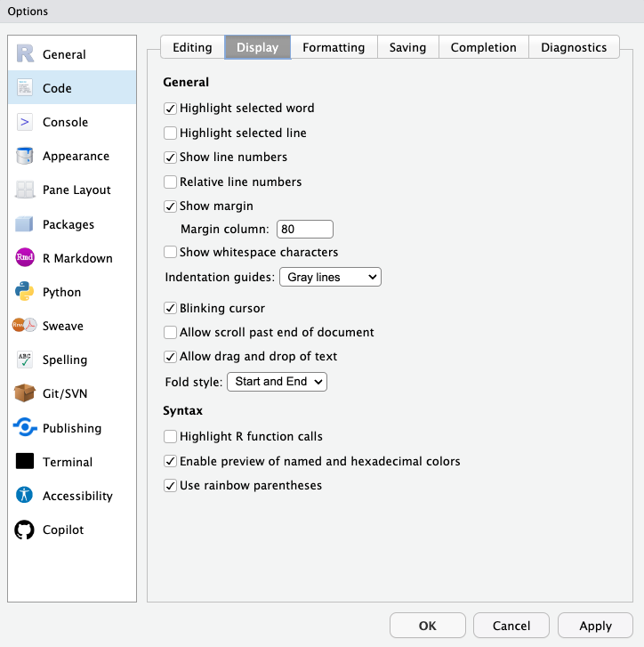Select the Git/SVN box icon
This screenshot has width=644, height=647.
click(x=25, y=393)
